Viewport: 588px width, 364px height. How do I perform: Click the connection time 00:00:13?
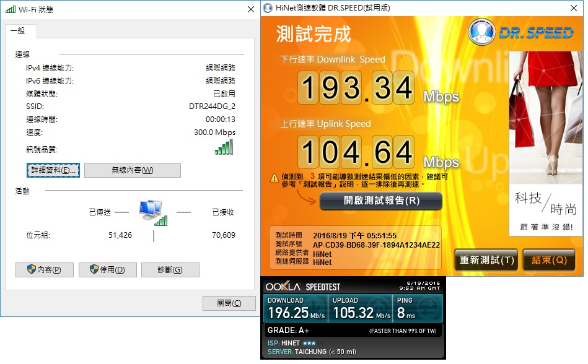(221, 119)
